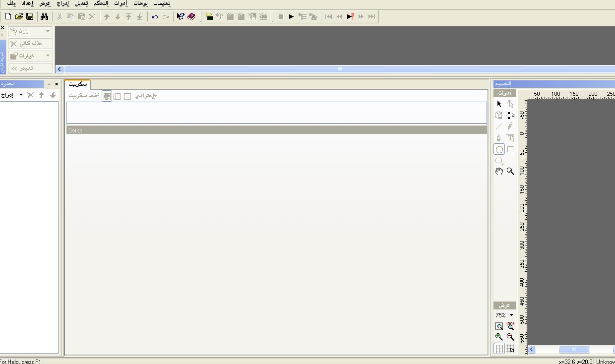Open the 75% zoom level dropdown
The height and width of the screenshot is (364, 615).
pos(511,315)
